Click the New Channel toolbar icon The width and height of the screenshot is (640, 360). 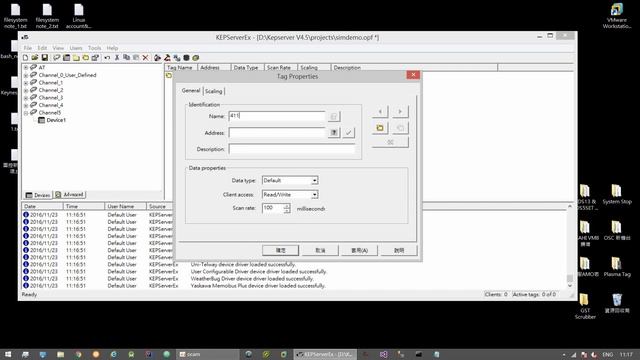[57, 58]
